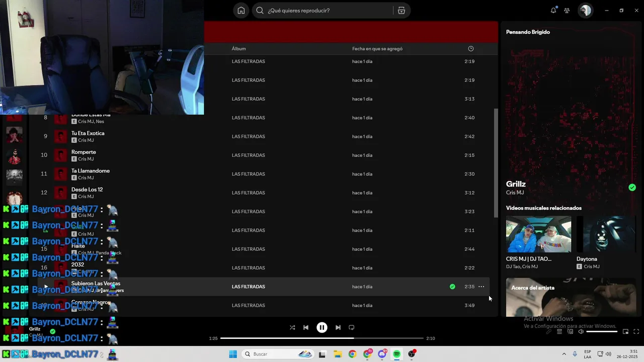Open the network icon in the system tray

click(x=600, y=354)
